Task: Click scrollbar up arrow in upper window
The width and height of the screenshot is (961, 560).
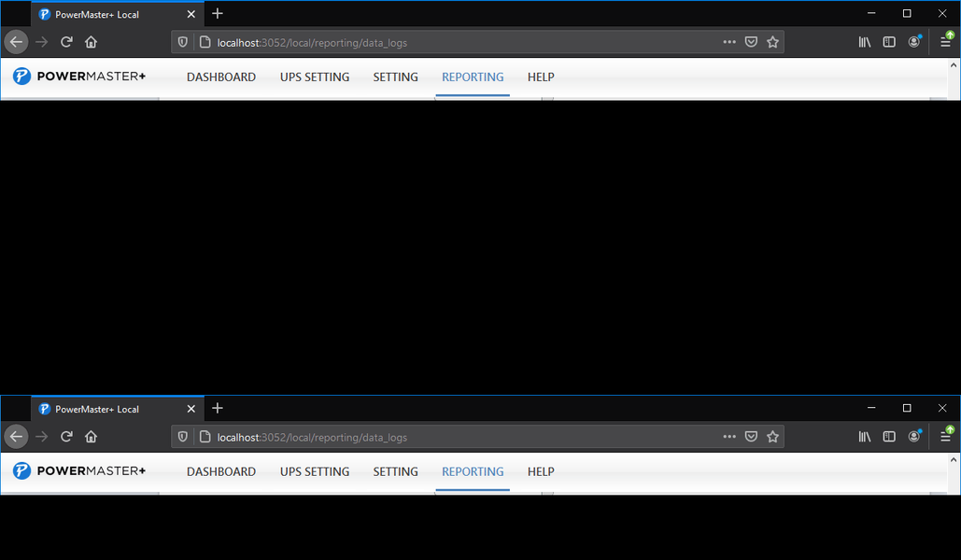Action: [x=954, y=65]
